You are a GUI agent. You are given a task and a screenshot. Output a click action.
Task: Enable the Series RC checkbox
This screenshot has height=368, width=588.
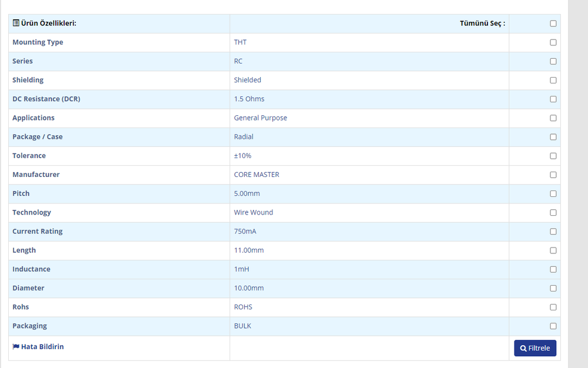[553, 61]
